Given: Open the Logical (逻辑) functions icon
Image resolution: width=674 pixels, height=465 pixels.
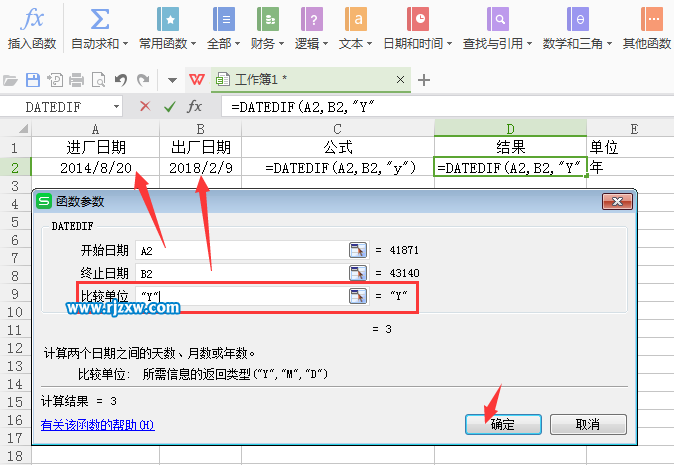Looking at the screenshot, I should click(312, 19).
